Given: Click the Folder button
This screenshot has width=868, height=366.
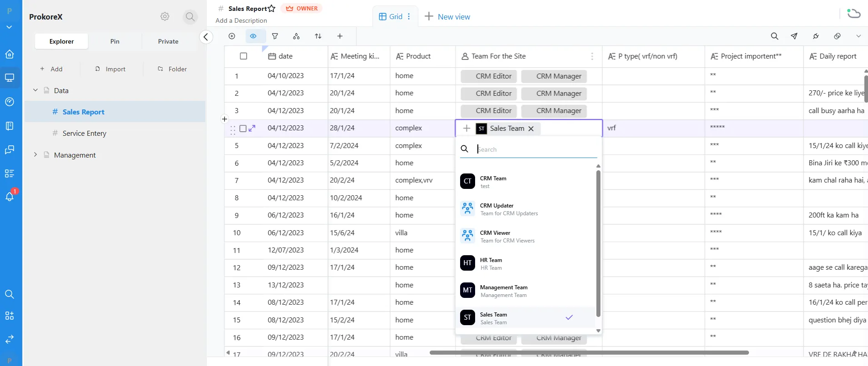Looking at the screenshot, I should (x=173, y=69).
